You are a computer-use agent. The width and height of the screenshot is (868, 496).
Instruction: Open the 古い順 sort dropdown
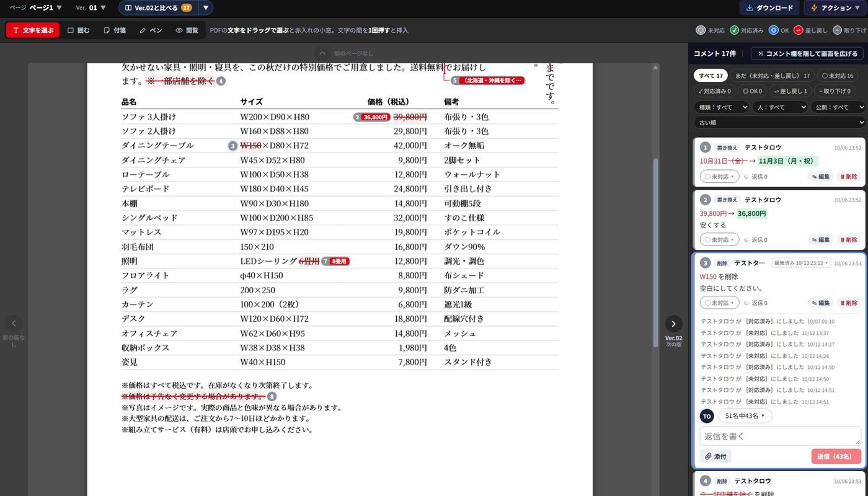[779, 123]
